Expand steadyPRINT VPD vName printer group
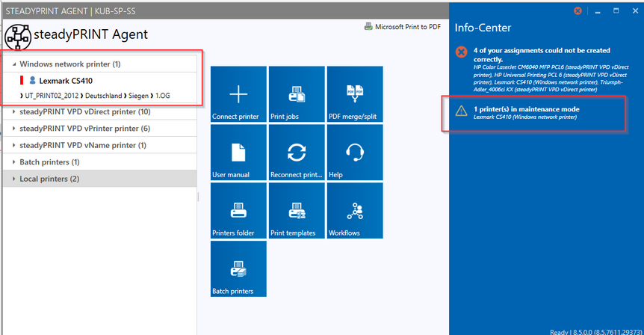644x335 pixels. pyautogui.click(x=14, y=145)
